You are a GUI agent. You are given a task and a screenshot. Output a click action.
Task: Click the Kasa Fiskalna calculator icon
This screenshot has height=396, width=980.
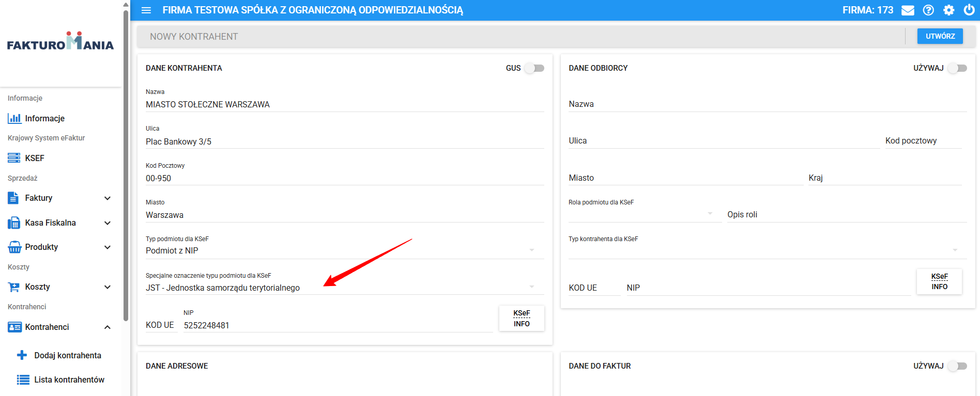[14, 223]
